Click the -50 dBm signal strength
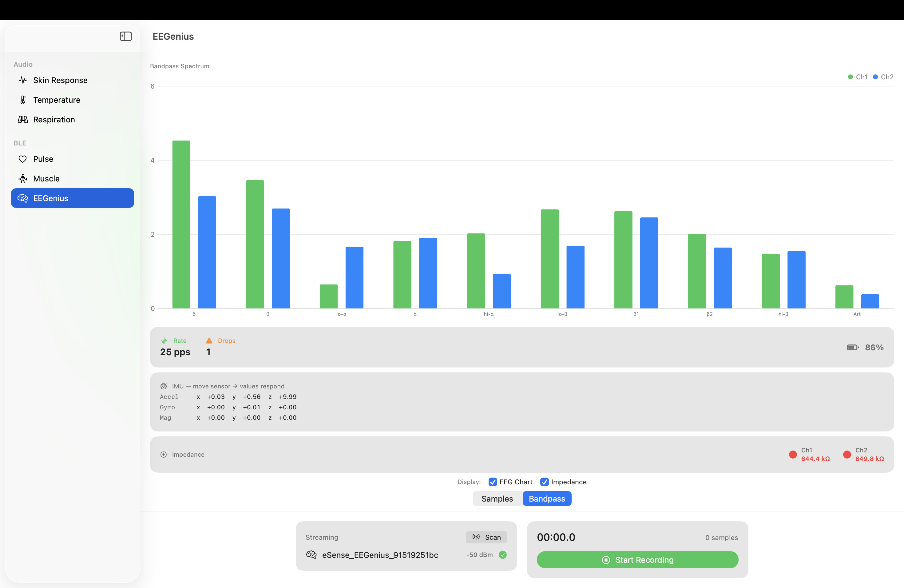The image size is (904, 588). [x=479, y=555]
